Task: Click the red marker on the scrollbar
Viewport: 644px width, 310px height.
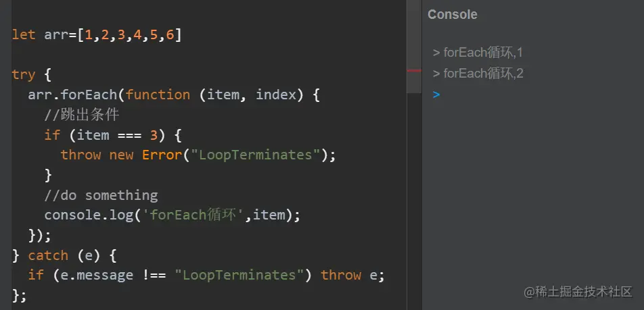Action: pos(414,70)
